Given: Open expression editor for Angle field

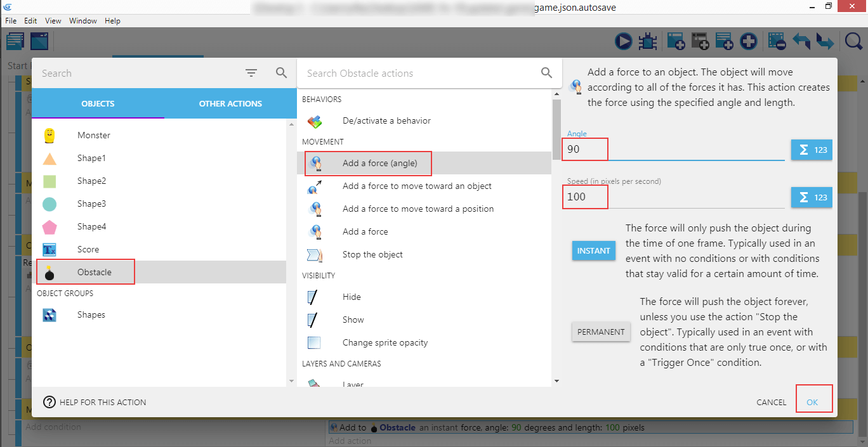Looking at the screenshot, I should coord(812,150).
